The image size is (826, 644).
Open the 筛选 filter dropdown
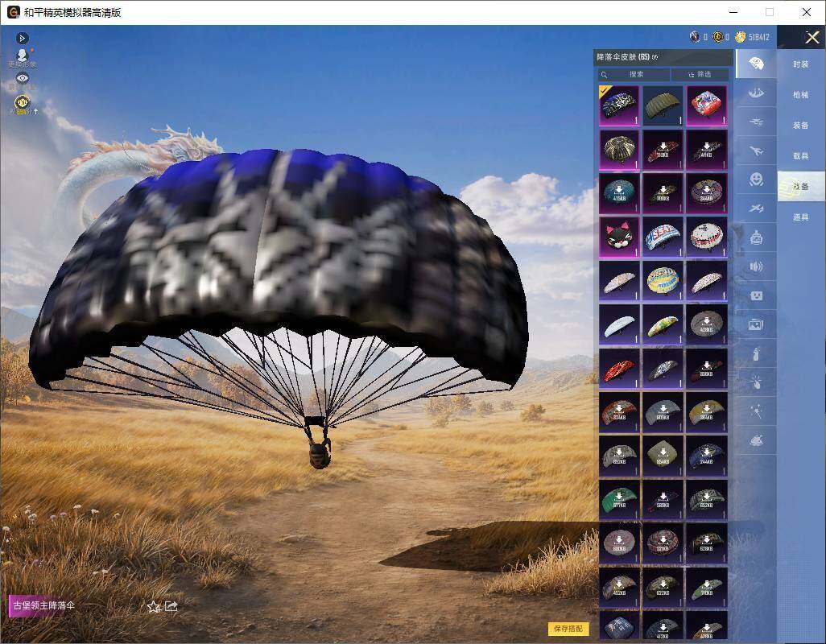tap(700, 74)
